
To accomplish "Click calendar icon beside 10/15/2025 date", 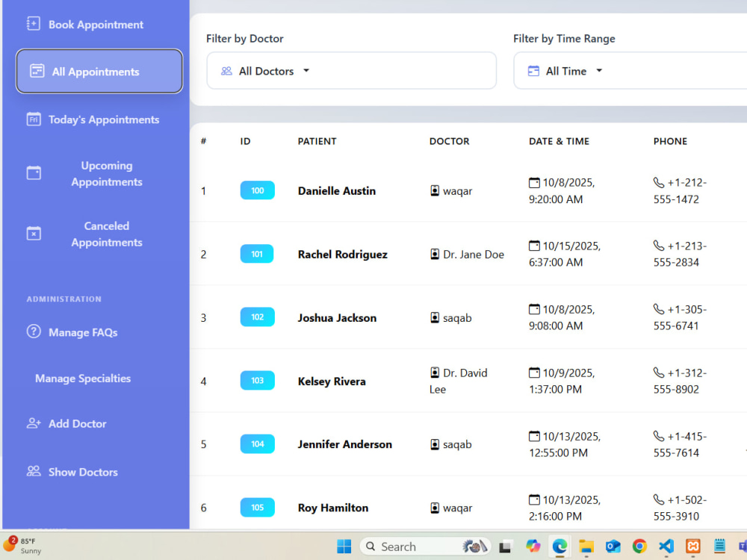I will tap(534, 246).
